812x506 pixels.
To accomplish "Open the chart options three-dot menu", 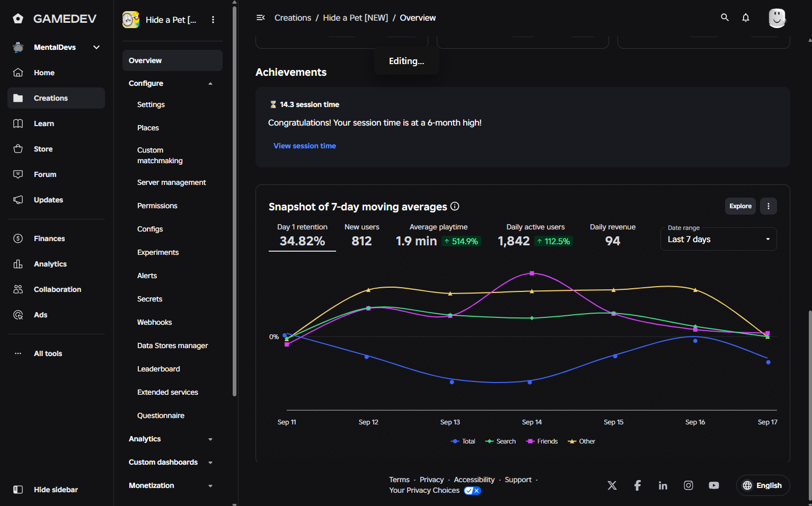I will 769,206.
